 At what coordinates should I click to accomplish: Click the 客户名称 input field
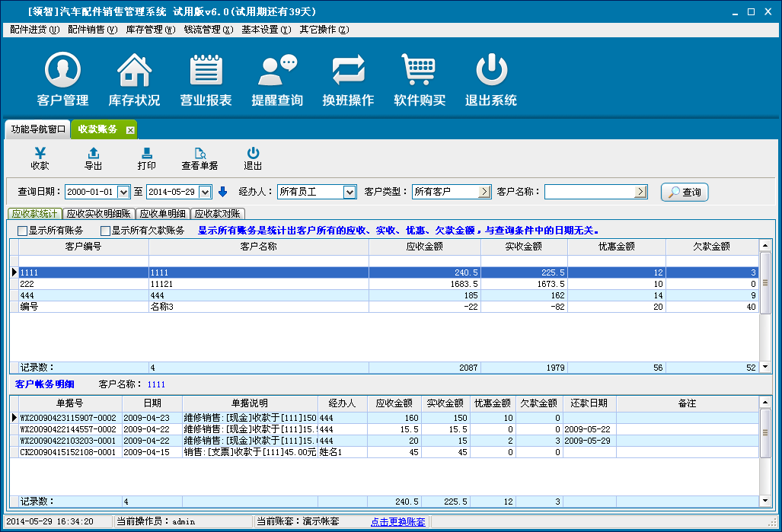pos(589,193)
